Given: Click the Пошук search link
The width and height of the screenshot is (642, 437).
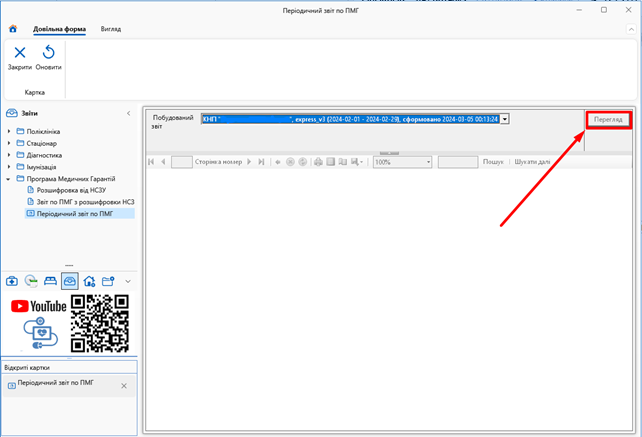Looking at the screenshot, I should 493,162.
